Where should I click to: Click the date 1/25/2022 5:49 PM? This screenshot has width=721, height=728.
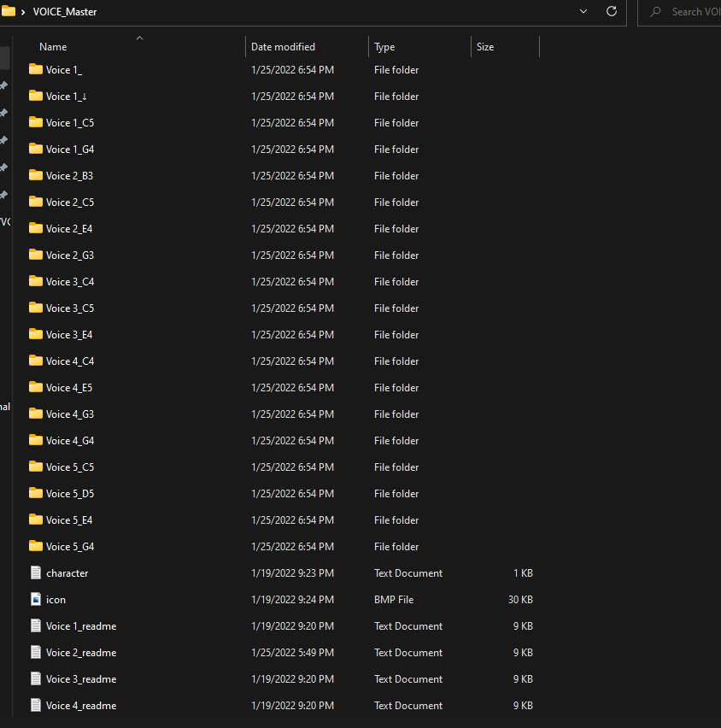click(292, 653)
